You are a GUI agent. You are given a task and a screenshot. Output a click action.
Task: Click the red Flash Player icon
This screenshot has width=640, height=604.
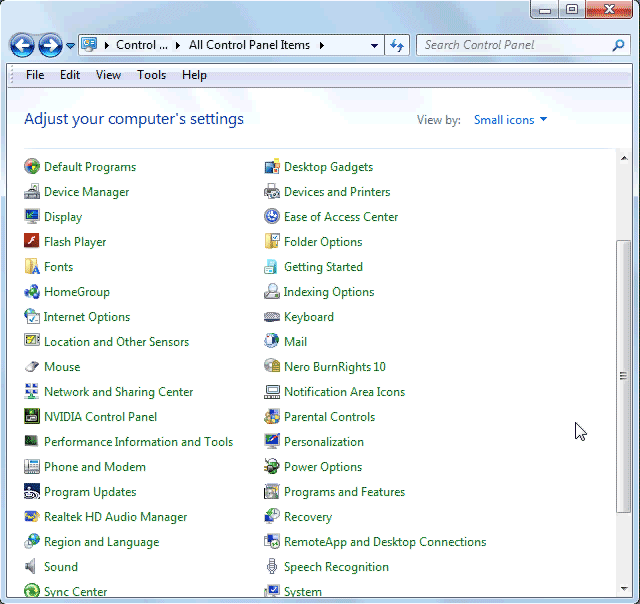[x=32, y=241]
